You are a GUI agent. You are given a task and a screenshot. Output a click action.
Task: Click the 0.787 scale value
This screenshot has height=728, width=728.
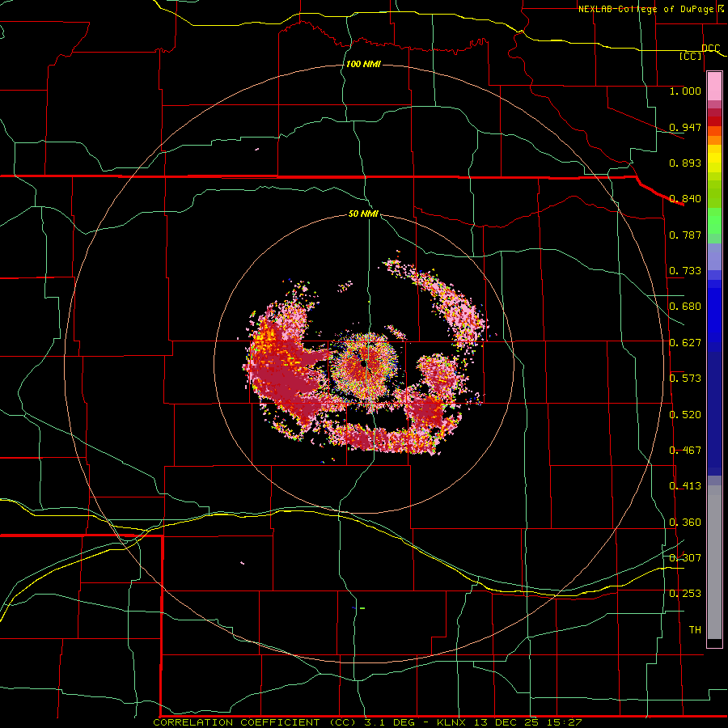tap(685, 235)
